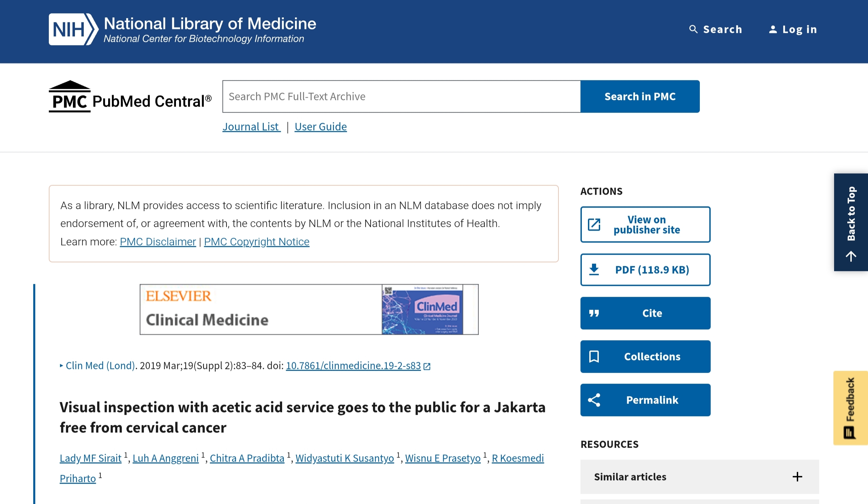
Task: Click the Permalink share icon
Action: click(x=594, y=400)
